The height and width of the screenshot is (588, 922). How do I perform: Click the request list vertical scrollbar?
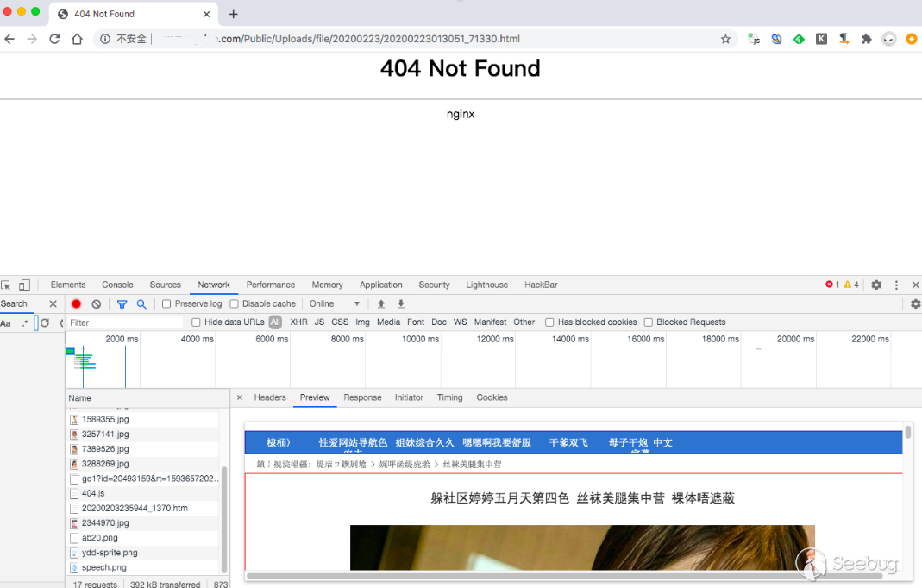(x=224, y=519)
